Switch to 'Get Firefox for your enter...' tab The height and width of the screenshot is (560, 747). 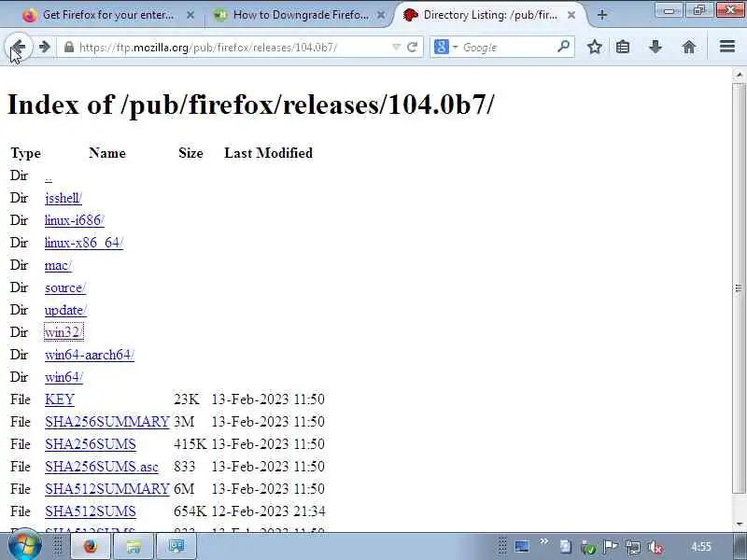pos(107,15)
